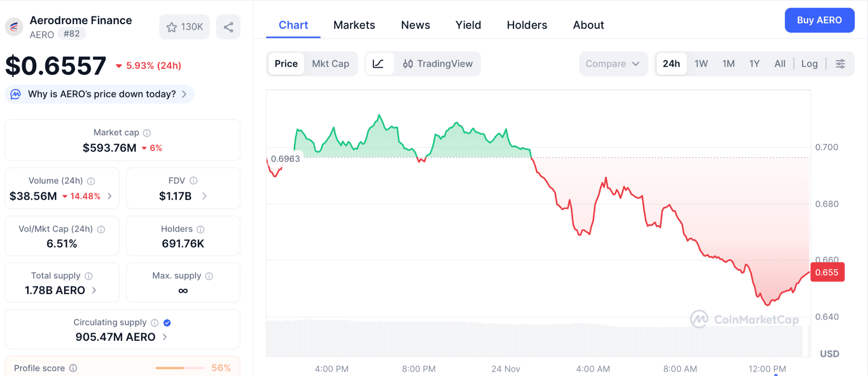Click Circulating supply verified badge

[x=167, y=323]
